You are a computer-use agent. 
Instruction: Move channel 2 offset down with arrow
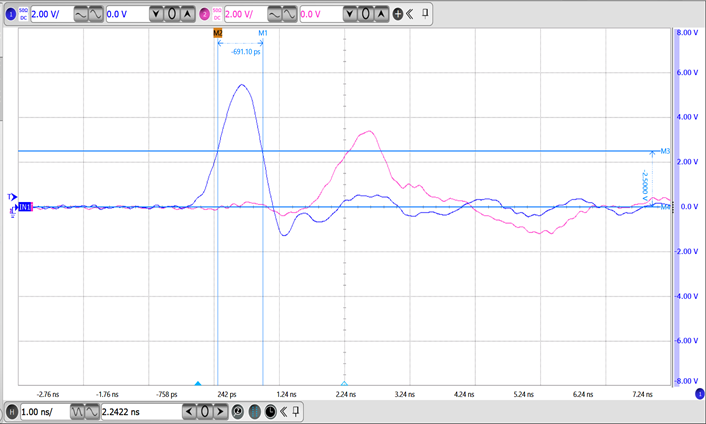point(350,14)
